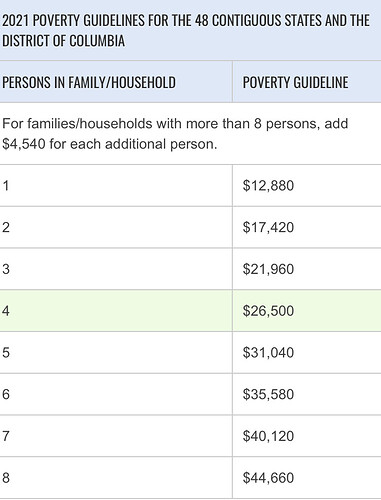Click the highlighted $26,500 guideline cell
Screen dimensions: 381x500
click(x=307, y=311)
